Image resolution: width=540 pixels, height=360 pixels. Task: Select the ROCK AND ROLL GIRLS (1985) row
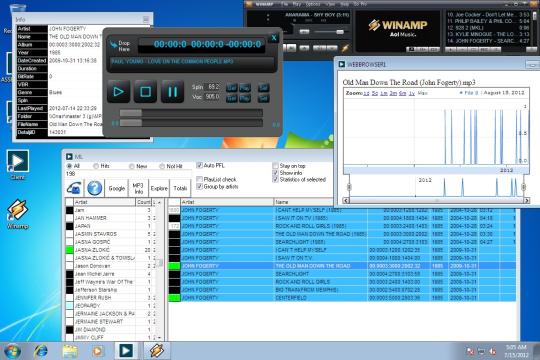342,226
